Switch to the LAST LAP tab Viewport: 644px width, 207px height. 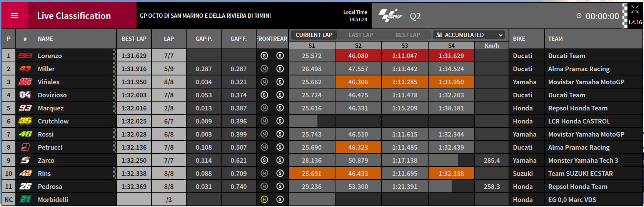pos(360,35)
